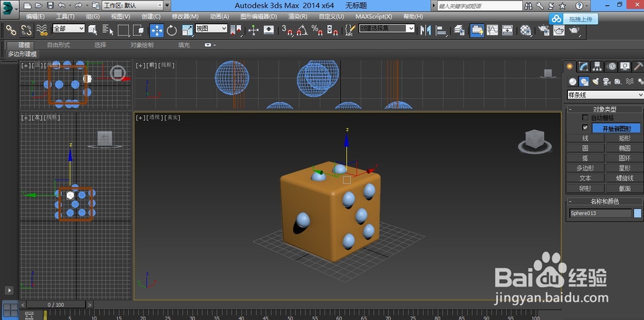Open the Modify panel tab icon
This screenshot has height=320, width=644.
click(583, 66)
